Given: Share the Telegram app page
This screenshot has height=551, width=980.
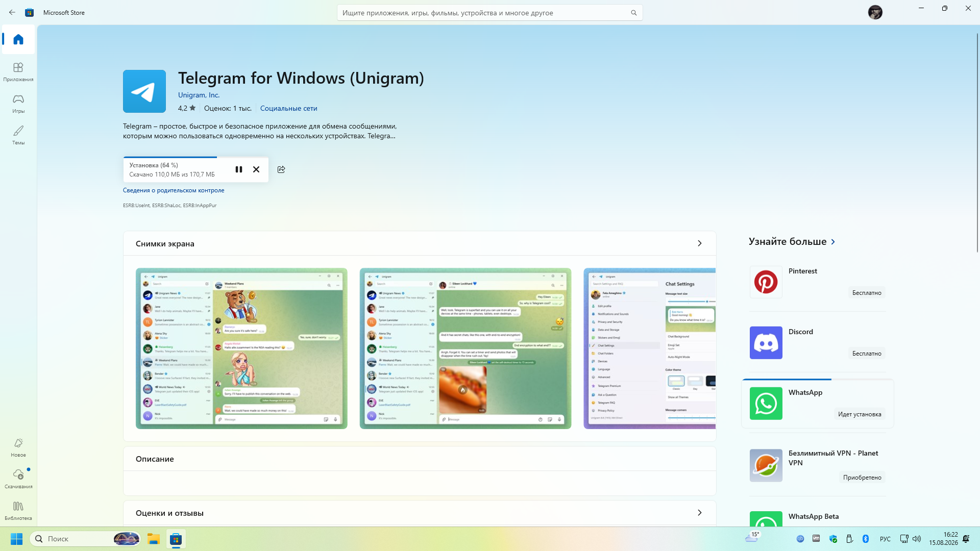Looking at the screenshot, I should point(281,169).
